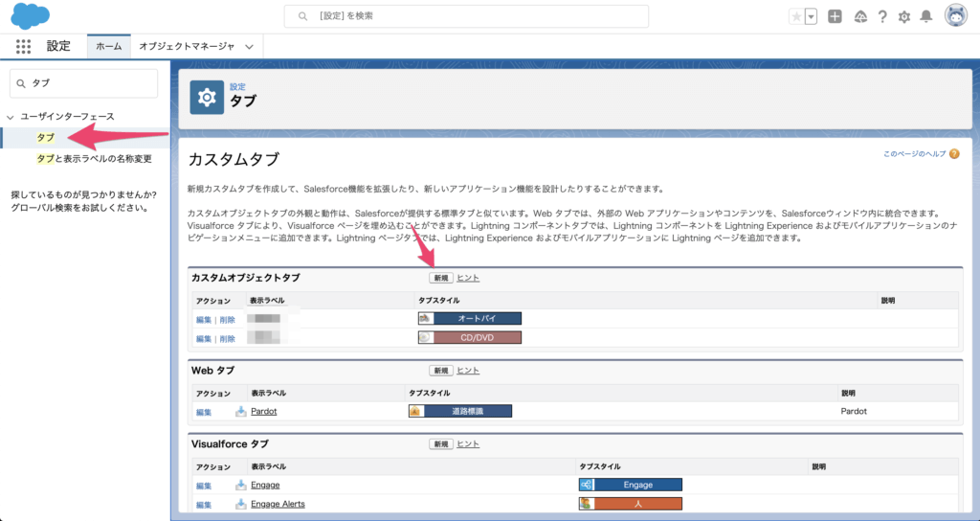Click 編集 in the Pardot row
This screenshot has height=521, width=980.
point(204,412)
